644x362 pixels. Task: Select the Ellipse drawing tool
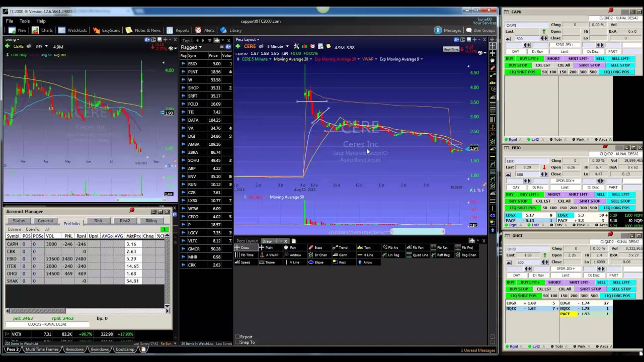(x=319, y=262)
